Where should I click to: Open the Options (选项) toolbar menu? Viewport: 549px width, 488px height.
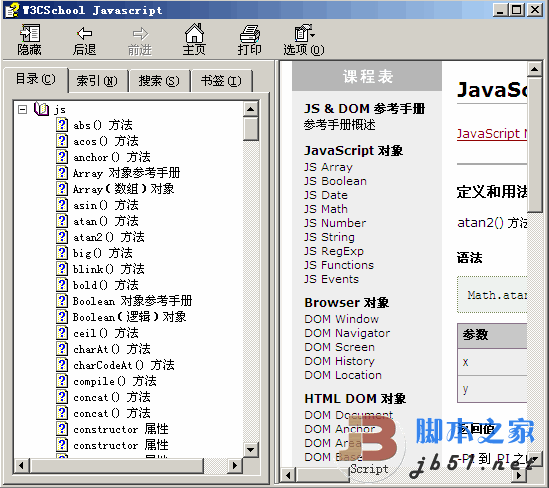[304, 40]
